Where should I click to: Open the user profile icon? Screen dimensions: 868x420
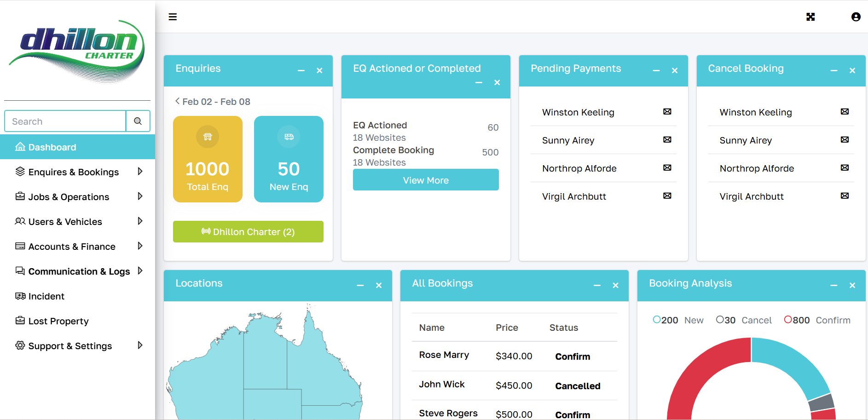tap(856, 17)
